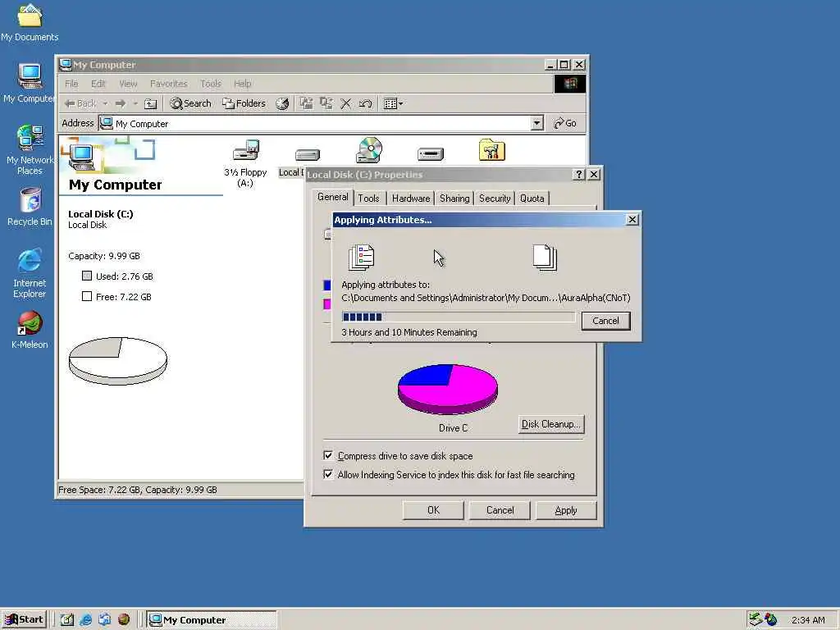Click Apply in Local Disk Properties
Viewport: 840px width, 630px height.
point(566,510)
